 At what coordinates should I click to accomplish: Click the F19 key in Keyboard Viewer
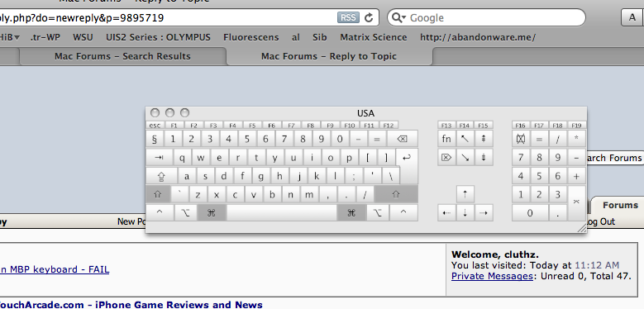577,125
